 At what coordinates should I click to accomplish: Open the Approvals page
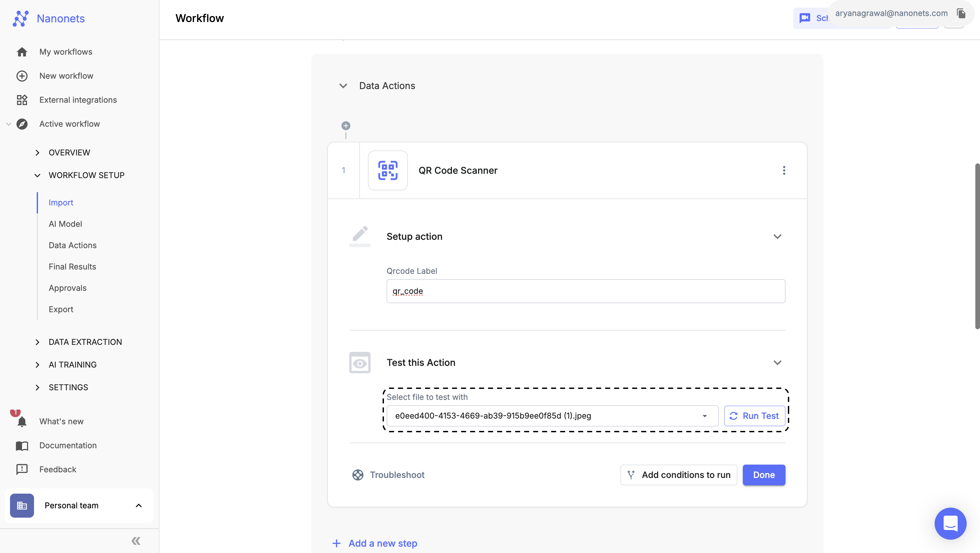point(67,288)
